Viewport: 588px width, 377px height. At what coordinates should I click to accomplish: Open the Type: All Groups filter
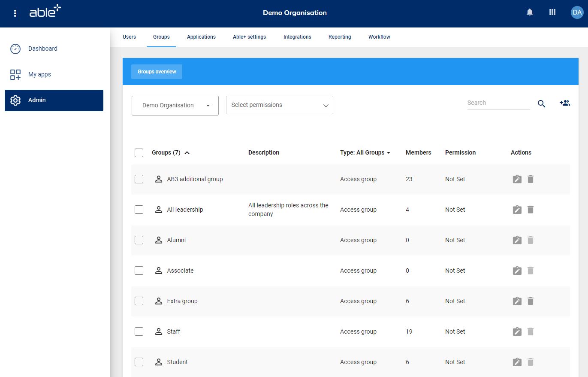click(x=365, y=152)
